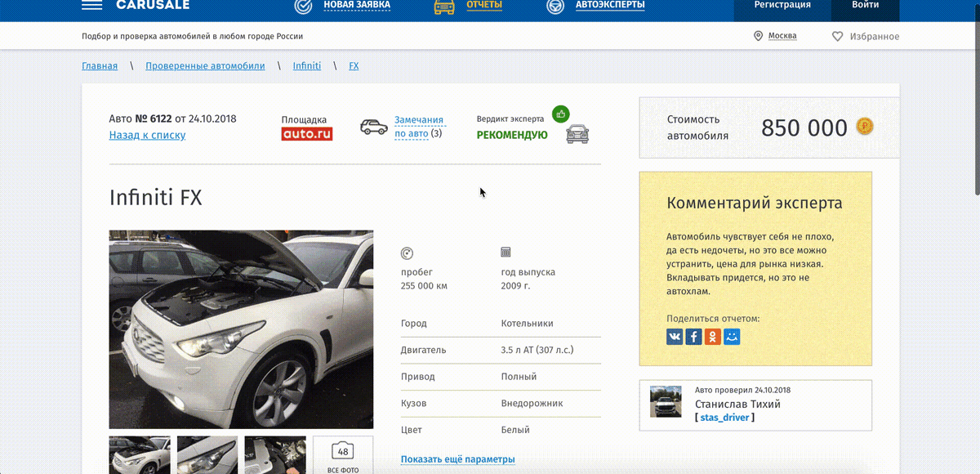This screenshot has height=474, width=980.
Task: Click the auto.ru platform logo
Action: coord(307,134)
